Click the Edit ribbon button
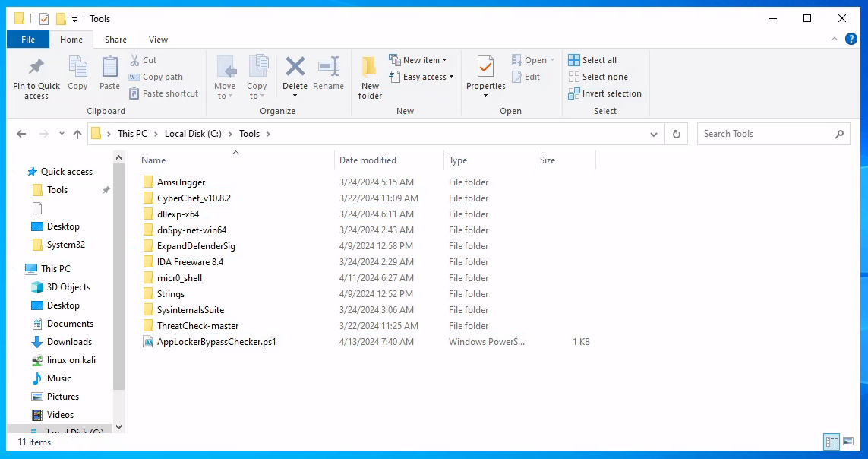Viewport: 868px width, 459px height. tap(526, 77)
